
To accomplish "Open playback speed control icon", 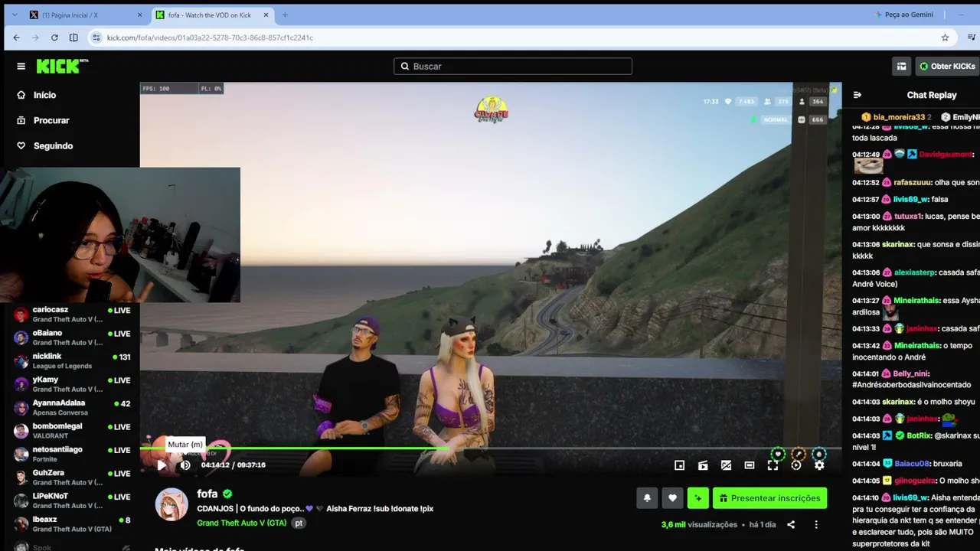I will pyautogui.click(x=796, y=465).
